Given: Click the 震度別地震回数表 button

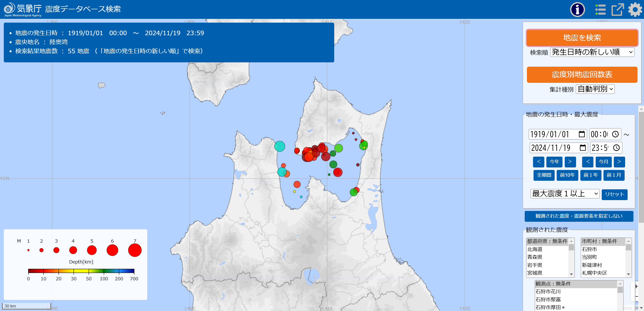Looking at the screenshot, I should [582, 75].
